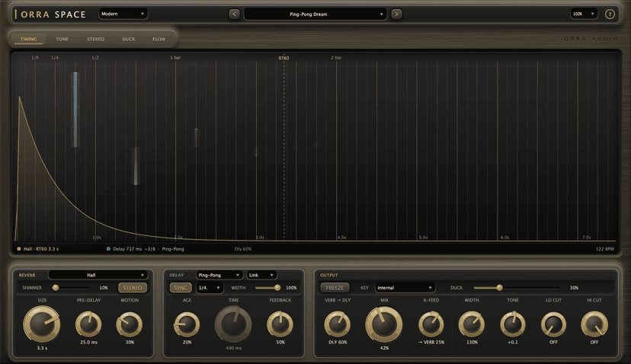Screen dimensions: 631x364
Task: Open the Modern style dropdown
Action: click(123, 14)
